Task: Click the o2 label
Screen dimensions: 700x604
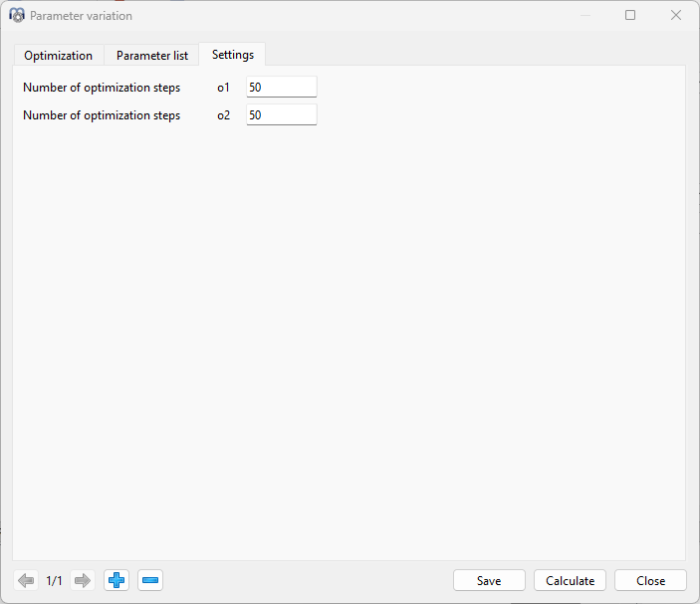Action: (223, 115)
